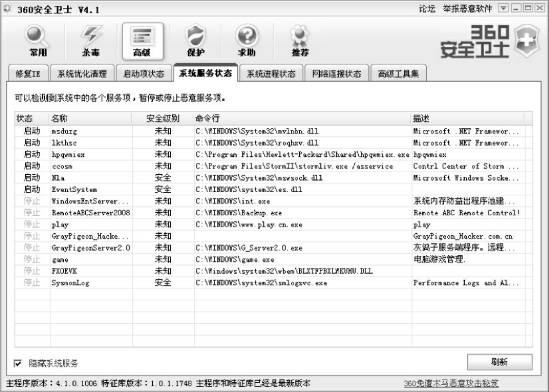Image resolution: width=549 pixels, height=392 pixels.
Task: Click the 主程序版本 4.1.0.1006 status text
Action: pyautogui.click(x=51, y=383)
